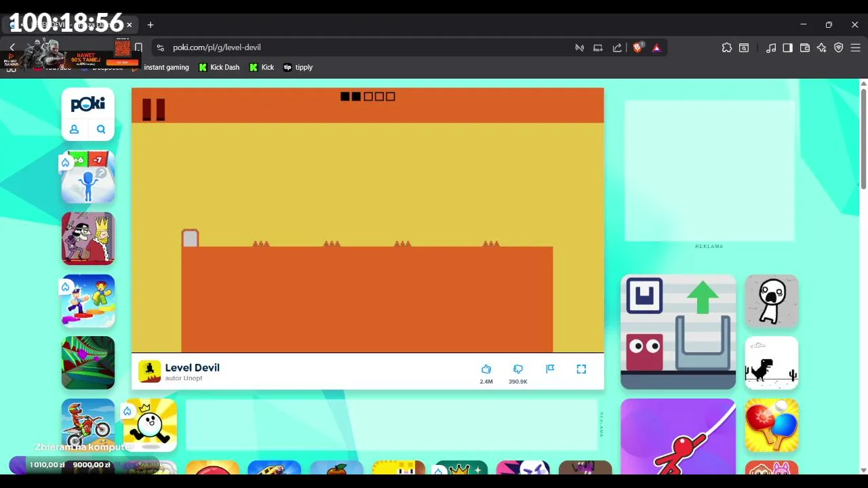Bookmark this page from toolbar
Screen dimensions: 868x488
coord(138,47)
